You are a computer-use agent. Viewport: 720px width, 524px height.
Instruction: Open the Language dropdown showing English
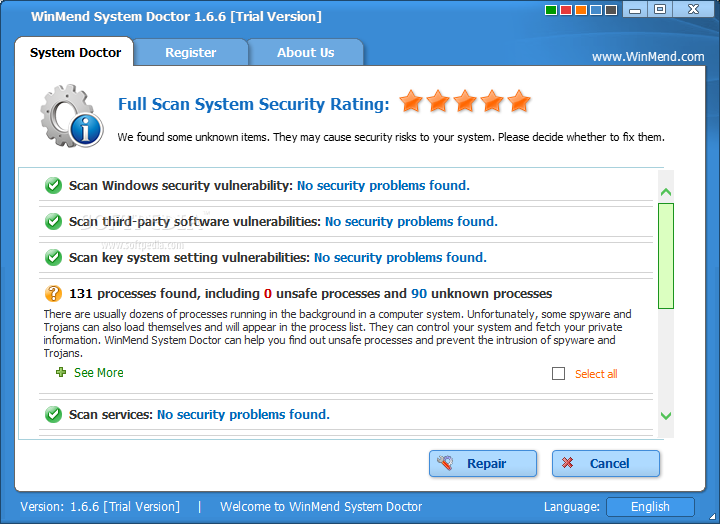[650, 507]
